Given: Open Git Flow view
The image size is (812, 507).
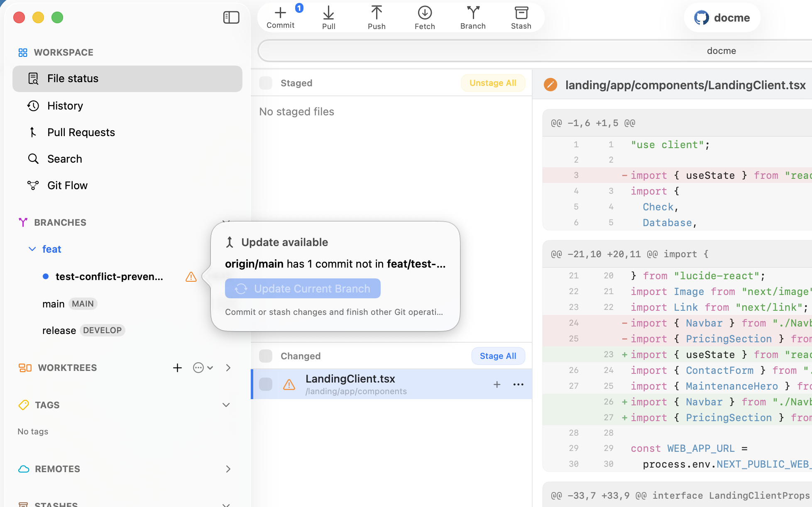Looking at the screenshot, I should tap(127, 185).
